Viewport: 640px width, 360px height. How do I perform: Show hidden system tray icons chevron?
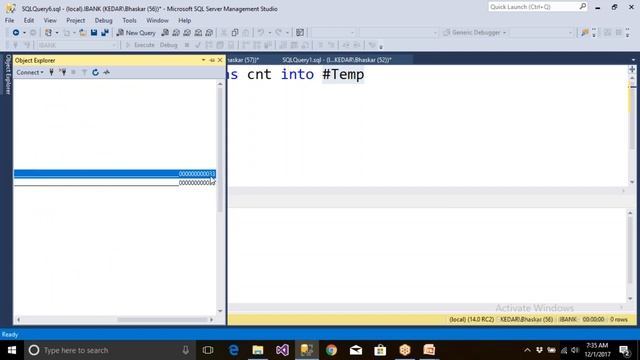(527, 350)
